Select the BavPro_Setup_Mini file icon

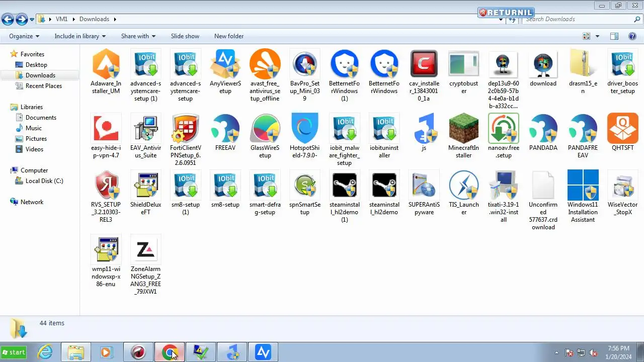(x=305, y=64)
